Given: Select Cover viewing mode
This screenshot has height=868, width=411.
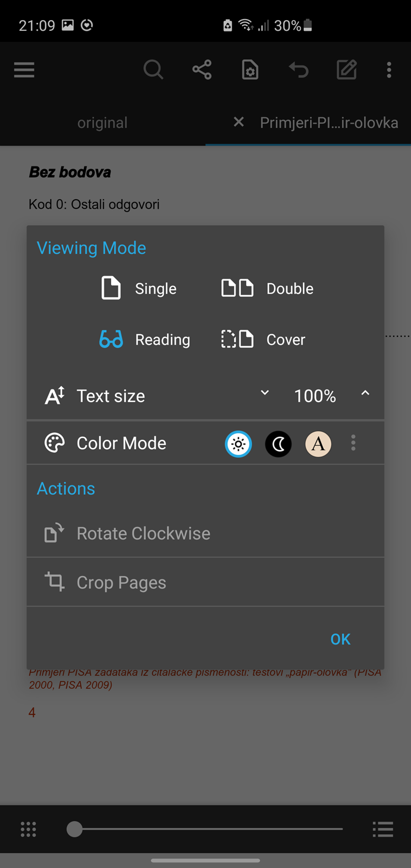Looking at the screenshot, I should [x=264, y=339].
